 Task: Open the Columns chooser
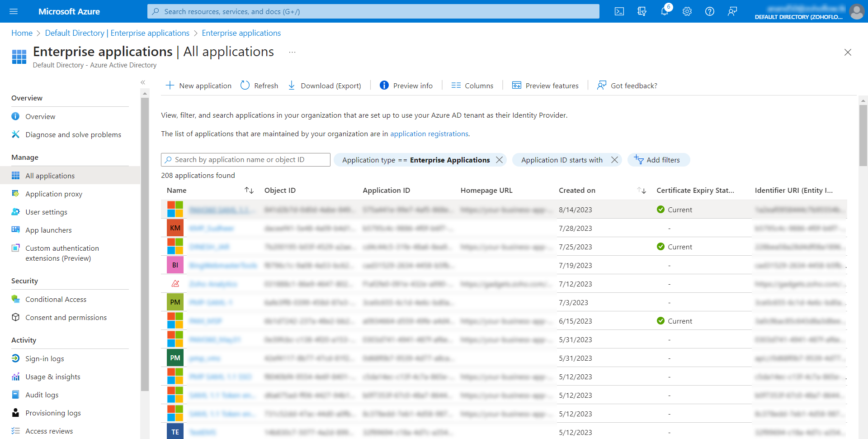pos(472,86)
